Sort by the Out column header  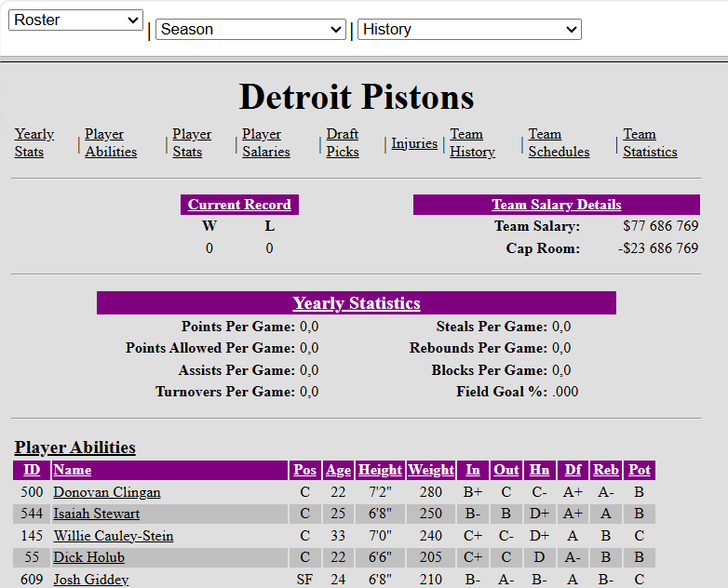pos(506,470)
